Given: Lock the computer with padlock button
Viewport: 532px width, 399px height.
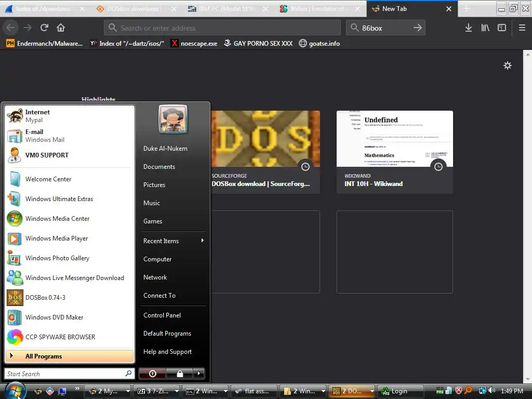Looking at the screenshot, I should pyautogui.click(x=179, y=374).
